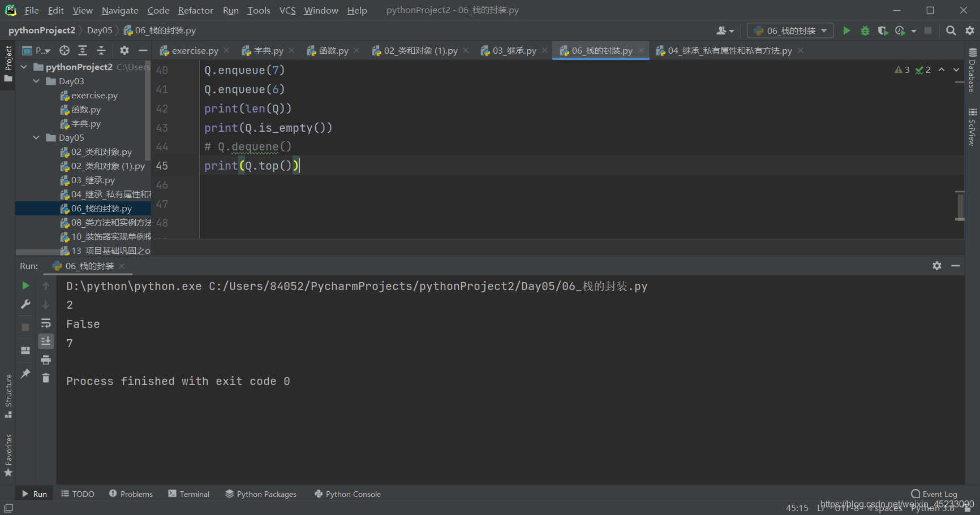Clear all Run console output trash icon
980x515 pixels.
point(46,378)
